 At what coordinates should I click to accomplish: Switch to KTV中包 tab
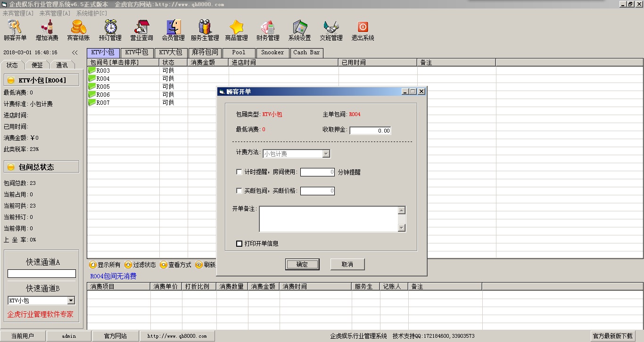[x=137, y=53]
